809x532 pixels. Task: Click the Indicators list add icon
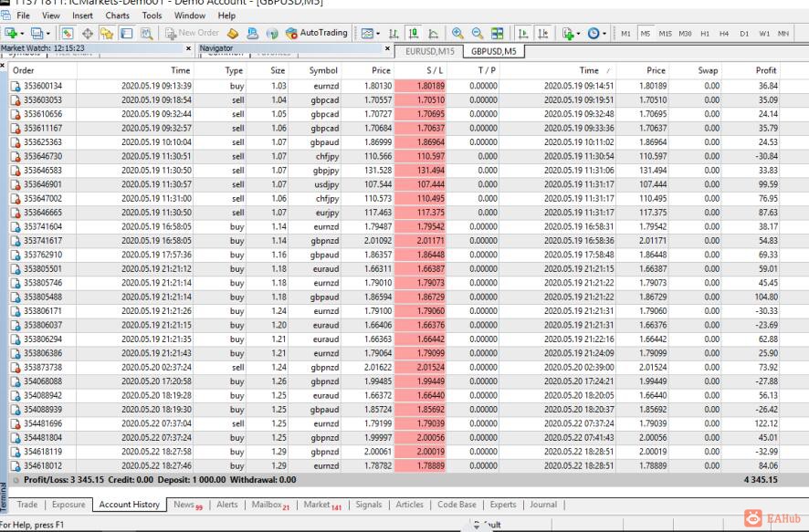tap(568, 34)
